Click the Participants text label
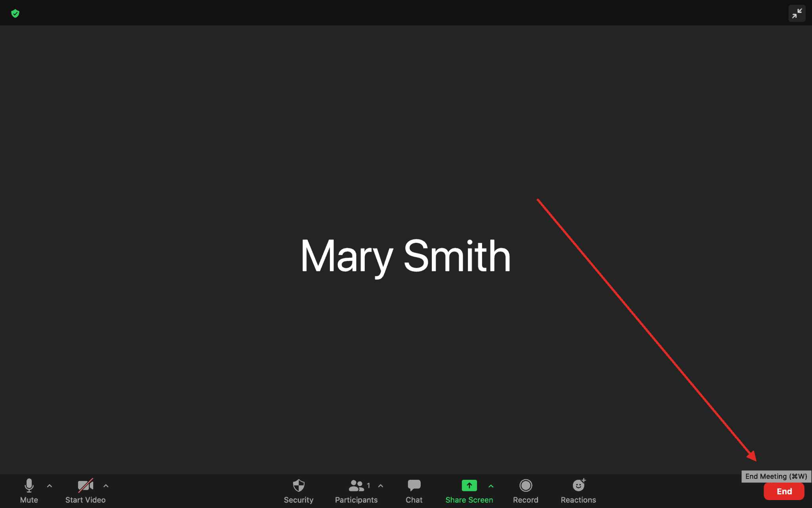The width and height of the screenshot is (812, 508). [356, 500]
